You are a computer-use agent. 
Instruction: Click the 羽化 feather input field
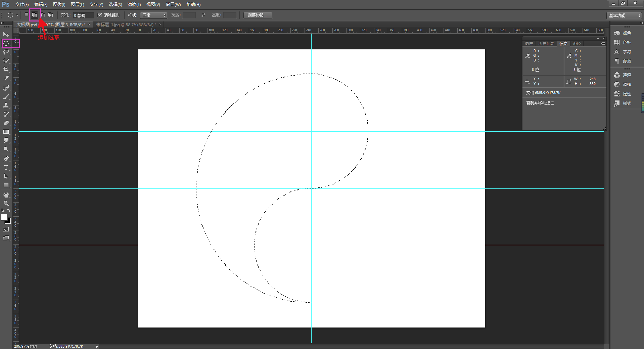(x=84, y=15)
